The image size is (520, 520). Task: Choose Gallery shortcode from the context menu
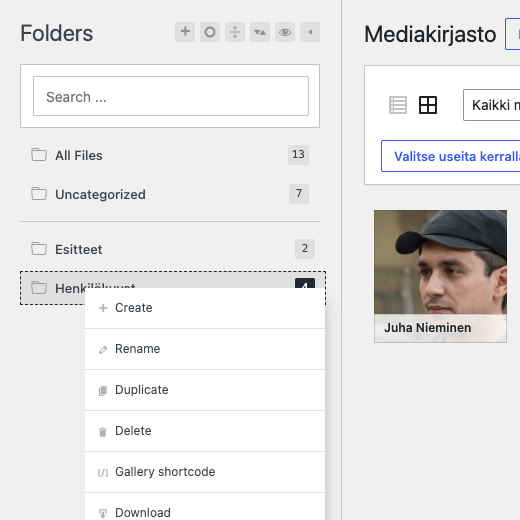pos(205,472)
